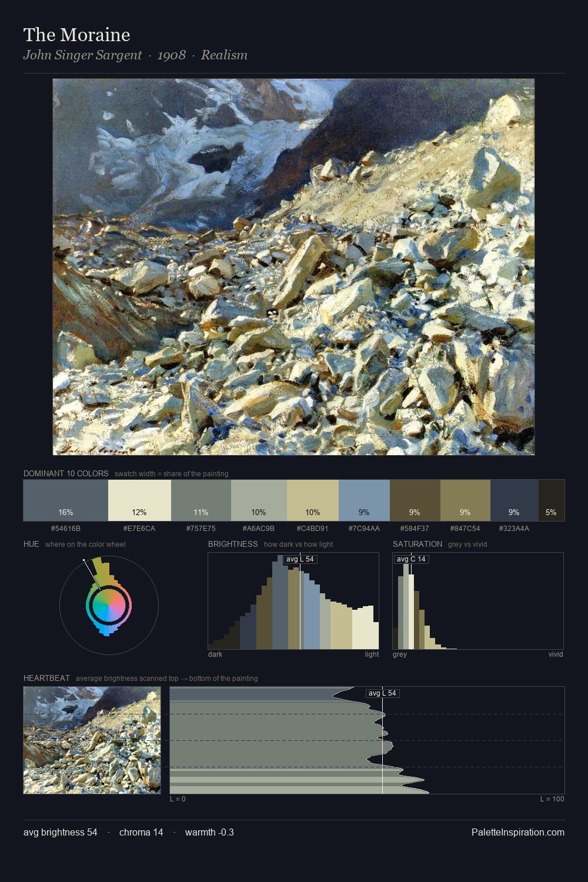Viewport: 588px width, 882px height.
Task: Click the "avg C 14" saturation label
Action: [411, 559]
